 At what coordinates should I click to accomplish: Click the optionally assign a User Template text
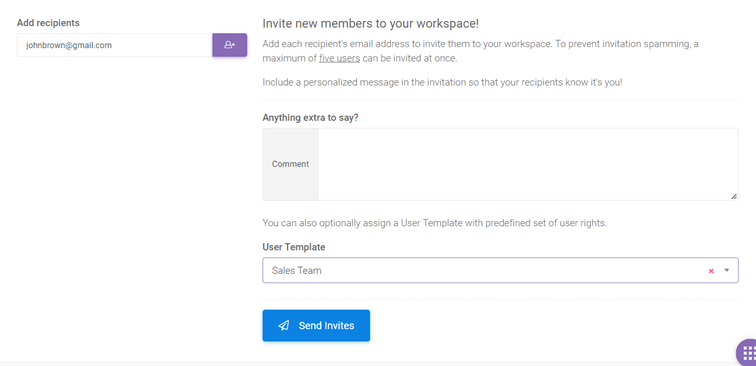click(435, 223)
